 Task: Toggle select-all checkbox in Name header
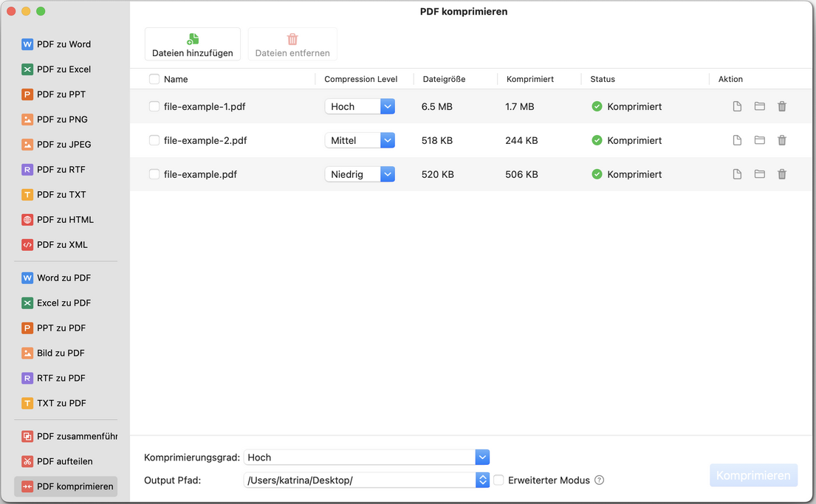tap(154, 79)
